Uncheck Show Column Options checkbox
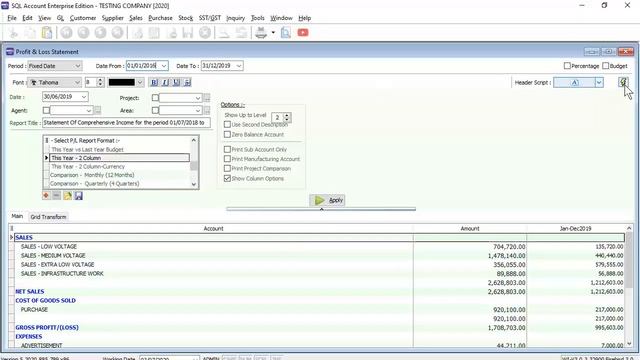 227,178
